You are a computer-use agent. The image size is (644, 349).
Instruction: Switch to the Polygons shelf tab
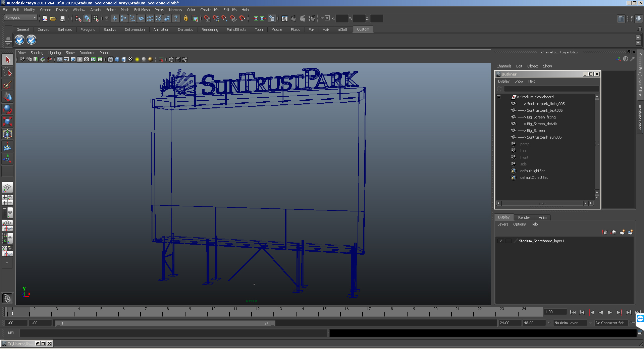88,30
